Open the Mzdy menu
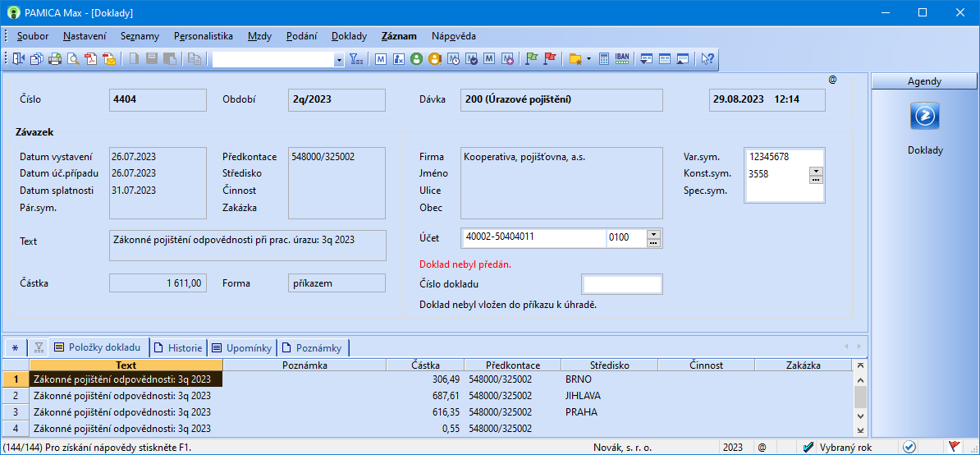Screen dimensions: 980x455 click(x=259, y=35)
